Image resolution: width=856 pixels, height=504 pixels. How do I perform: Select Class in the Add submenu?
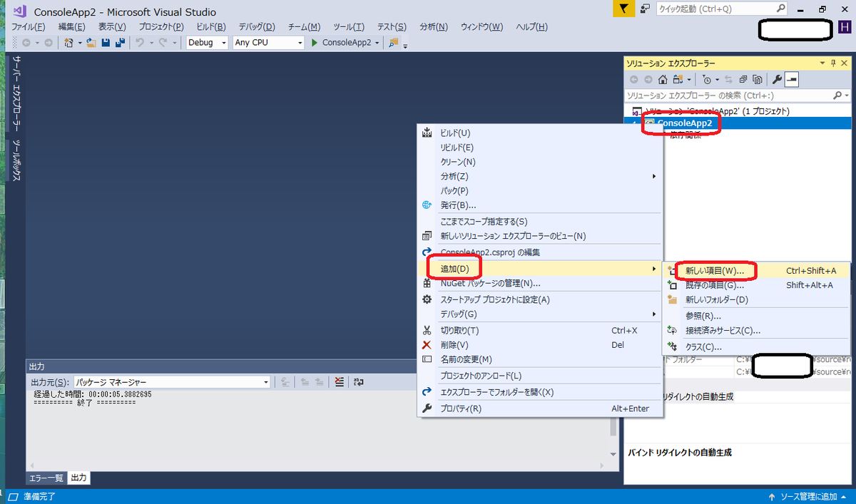point(756,347)
